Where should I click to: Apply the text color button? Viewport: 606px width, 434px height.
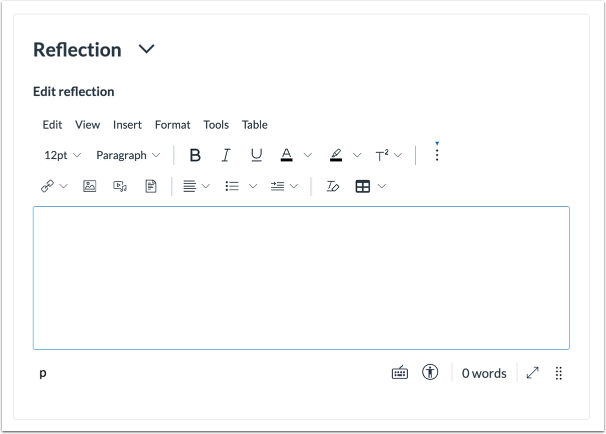coord(286,155)
